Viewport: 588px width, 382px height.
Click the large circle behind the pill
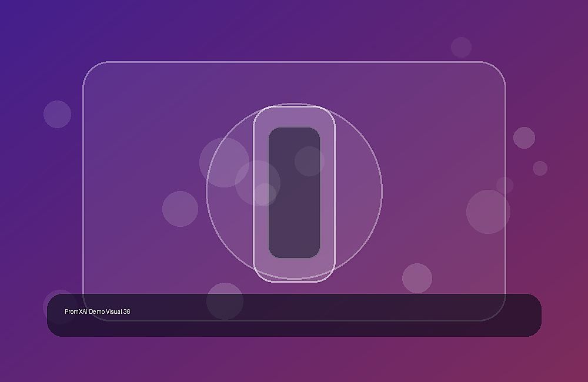point(295,191)
